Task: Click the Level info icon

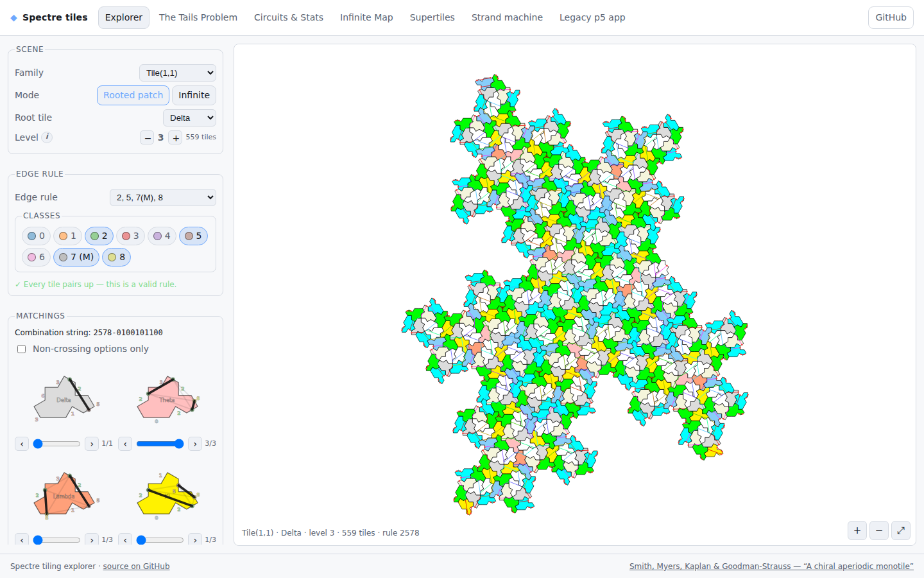Action: [x=47, y=137]
